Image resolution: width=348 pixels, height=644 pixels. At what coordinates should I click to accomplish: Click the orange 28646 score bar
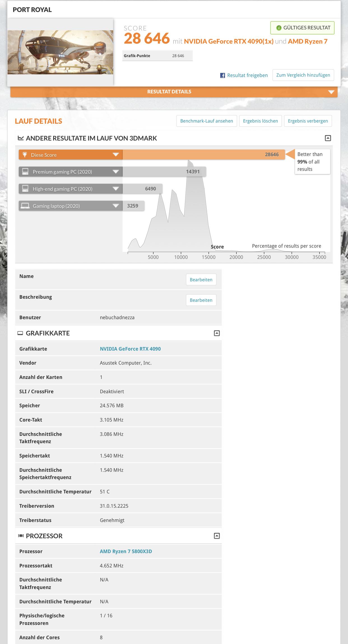pyautogui.click(x=204, y=155)
